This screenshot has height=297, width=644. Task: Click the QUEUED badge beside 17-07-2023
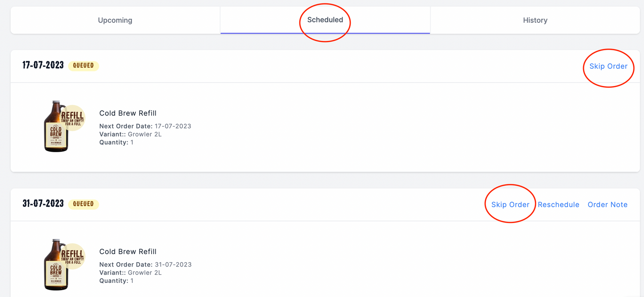tap(83, 66)
